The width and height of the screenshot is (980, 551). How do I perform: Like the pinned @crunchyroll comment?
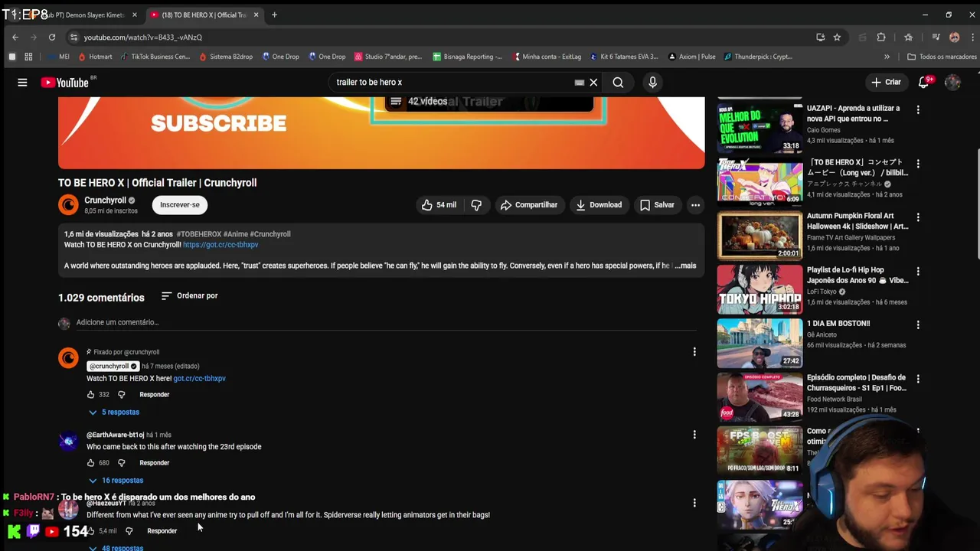click(x=90, y=394)
